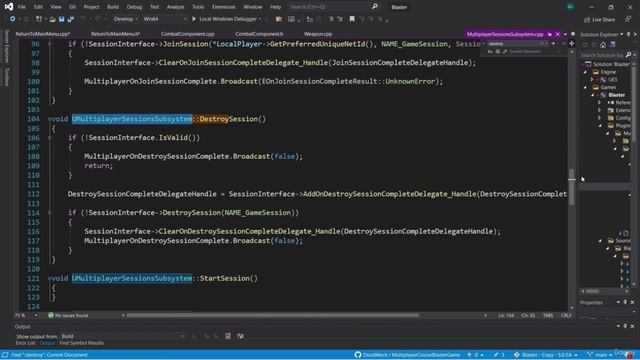Click the Solution Explorer Home icon
This screenshot has height=360, width=640.
click(603, 45)
